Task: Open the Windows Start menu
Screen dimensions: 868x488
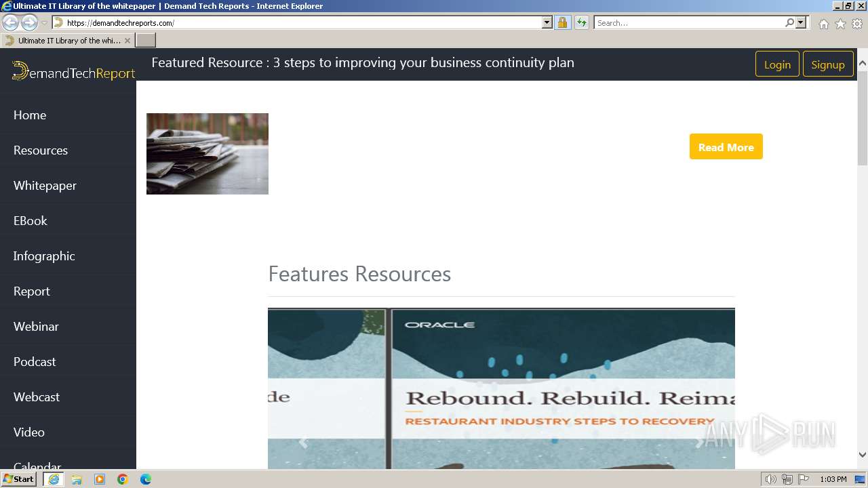Action: tap(19, 479)
